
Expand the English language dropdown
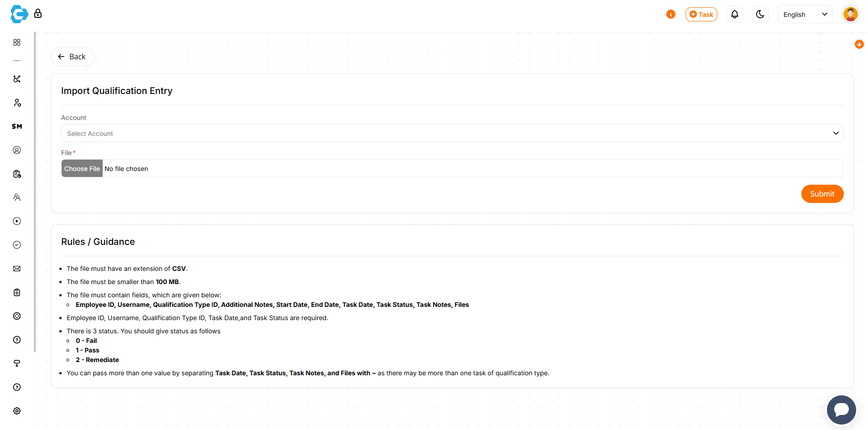point(805,15)
